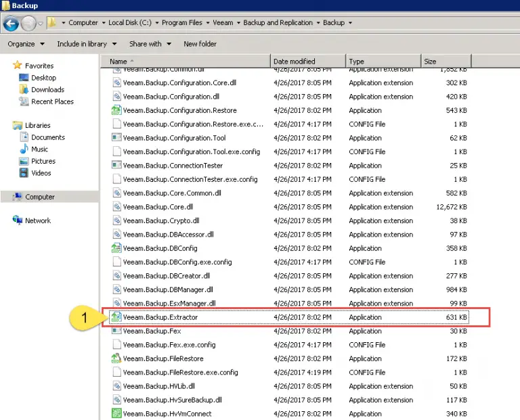The height and width of the screenshot is (420, 520).
Task: Open Include in library menu
Action: click(x=87, y=44)
